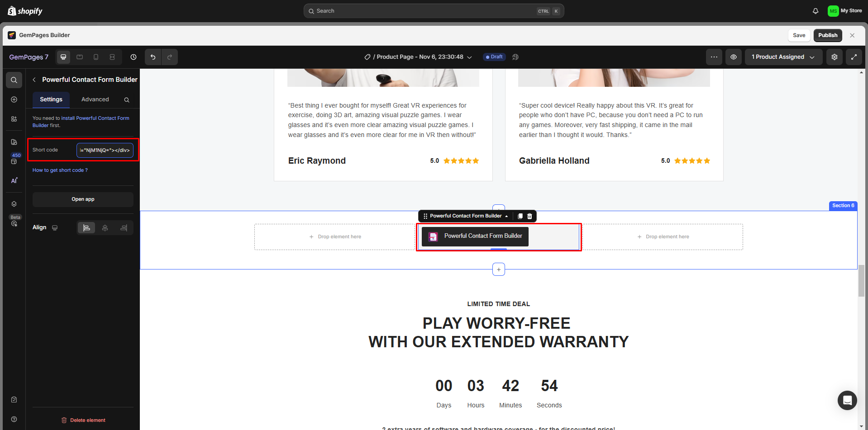The height and width of the screenshot is (430, 868).
Task: Open the apps grid icon in sidebar
Action: pyautogui.click(x=14, y=119)
